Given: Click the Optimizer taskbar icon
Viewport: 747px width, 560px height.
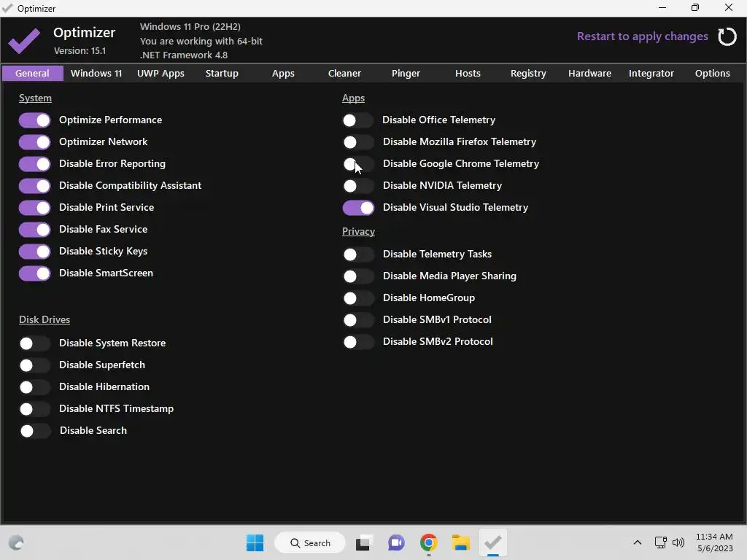Looking at the screenshot, I should 492,542.
